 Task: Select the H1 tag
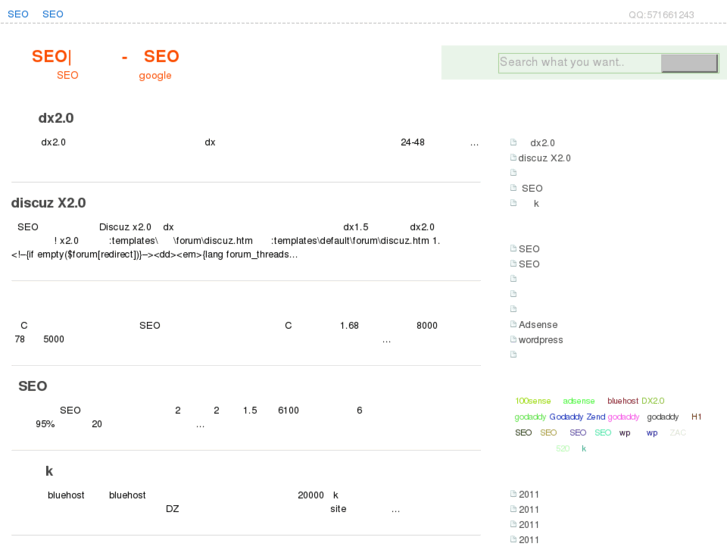point(697,417)
